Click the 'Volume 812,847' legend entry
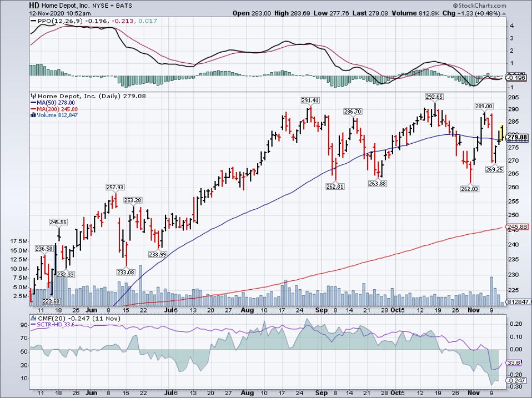532x398 pixels. [57, 115]
